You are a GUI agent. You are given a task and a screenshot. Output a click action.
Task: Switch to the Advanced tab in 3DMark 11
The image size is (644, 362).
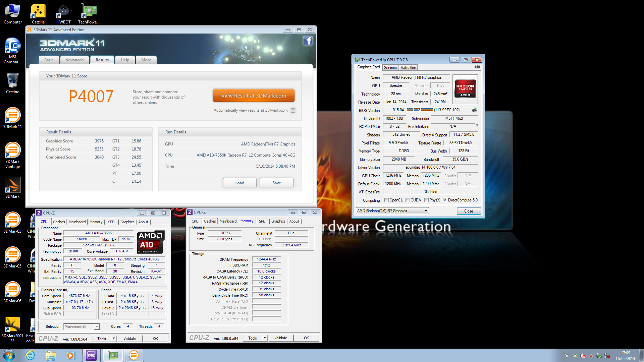[x=74, y=60]
